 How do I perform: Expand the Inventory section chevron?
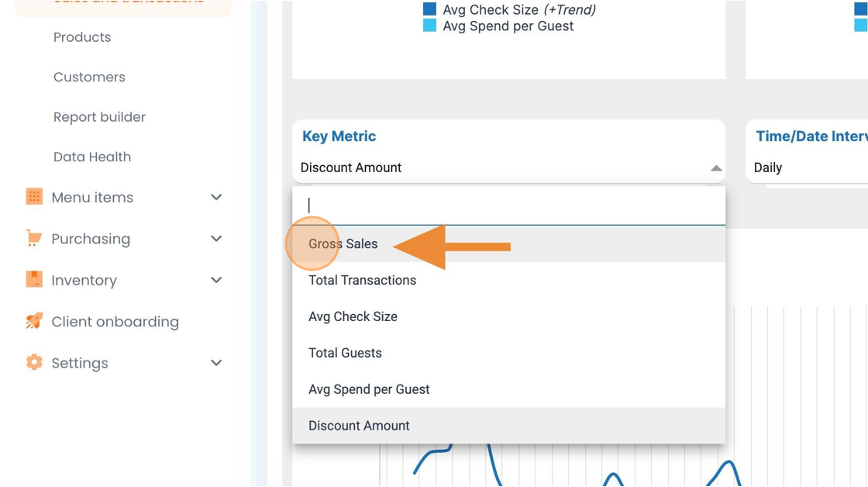(216, 281)
